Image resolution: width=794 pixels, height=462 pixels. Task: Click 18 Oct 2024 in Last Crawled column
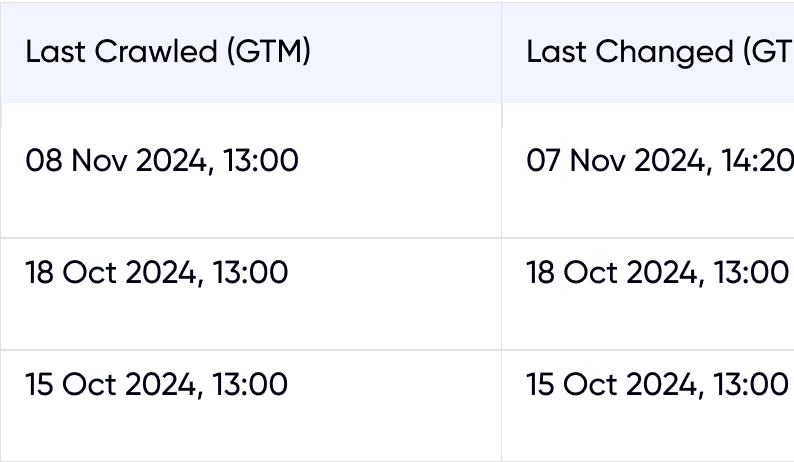click(x=157, y=272)
